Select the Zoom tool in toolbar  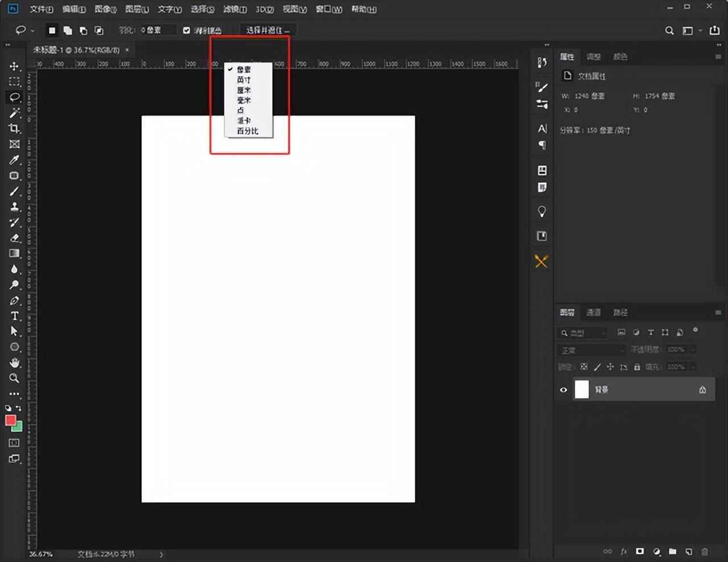(14, 378)
